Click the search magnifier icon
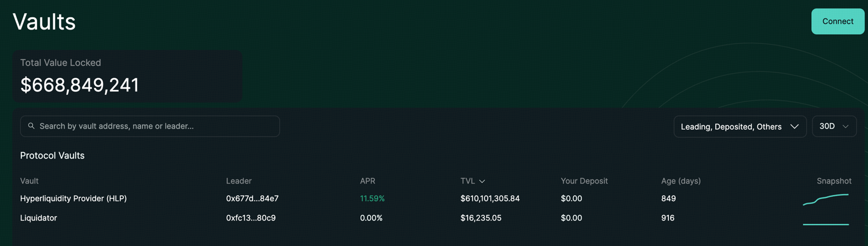 click(x=31, y=126)
